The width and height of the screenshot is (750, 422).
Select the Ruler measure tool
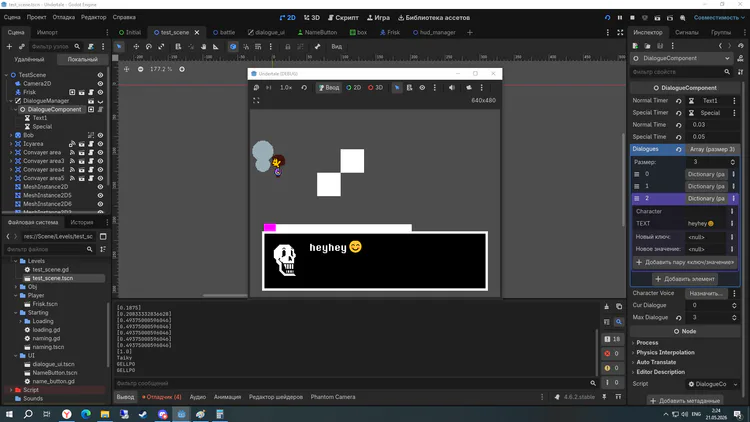216,46
